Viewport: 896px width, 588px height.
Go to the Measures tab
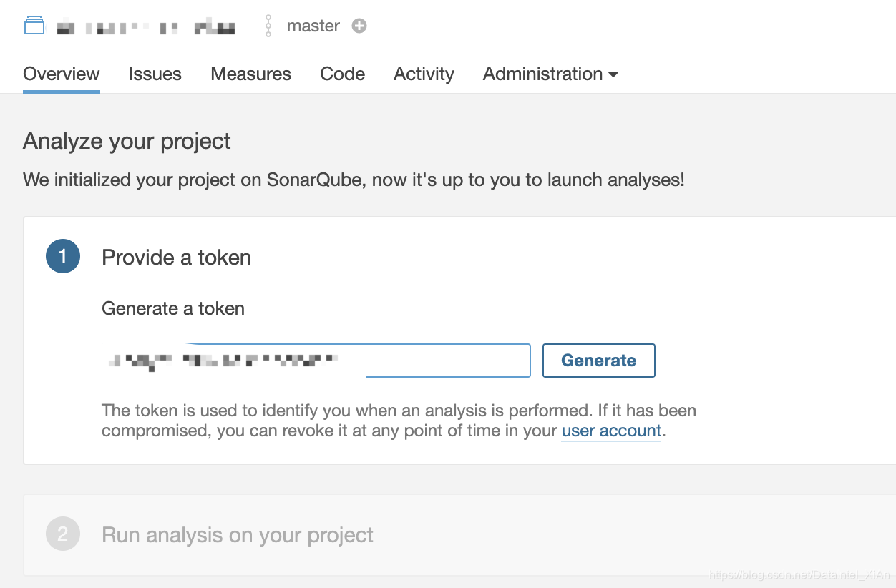[250, 74]
